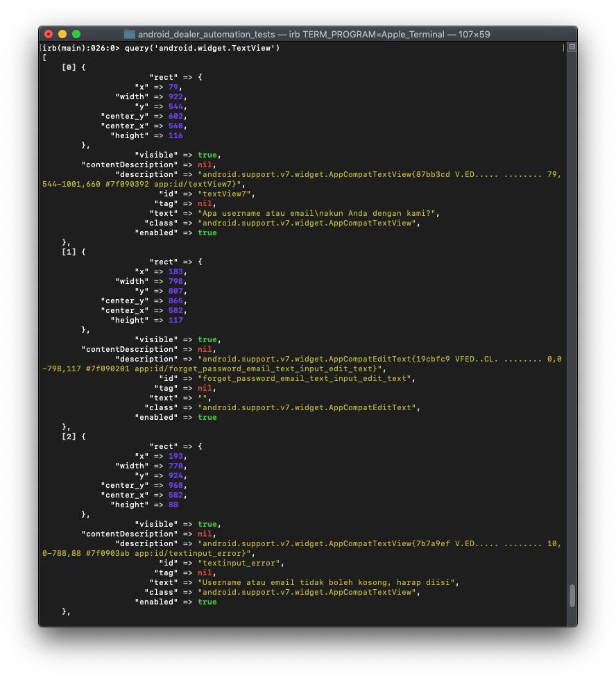Click the id value "textView7"

point(224,194)
